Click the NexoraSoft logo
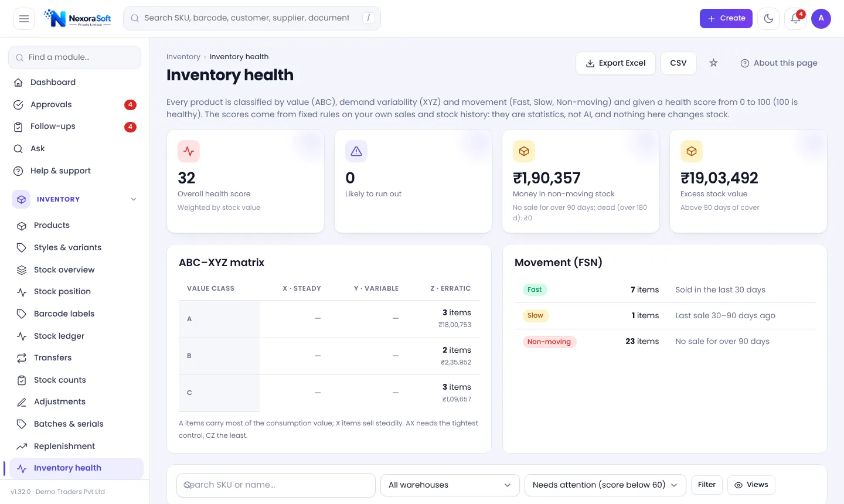The width and height of the screenshot is (844, 504). click(x=77, y=19)
